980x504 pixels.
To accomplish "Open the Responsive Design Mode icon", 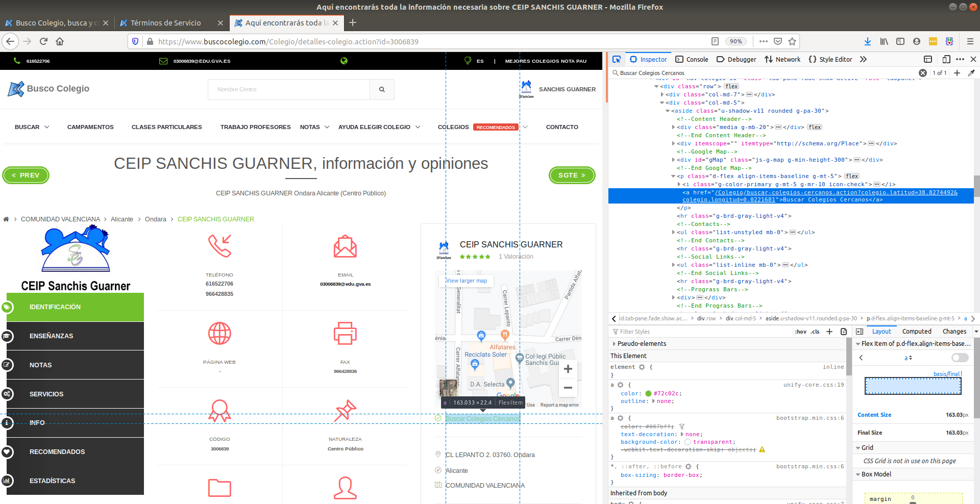I will (x=946, y=59).
